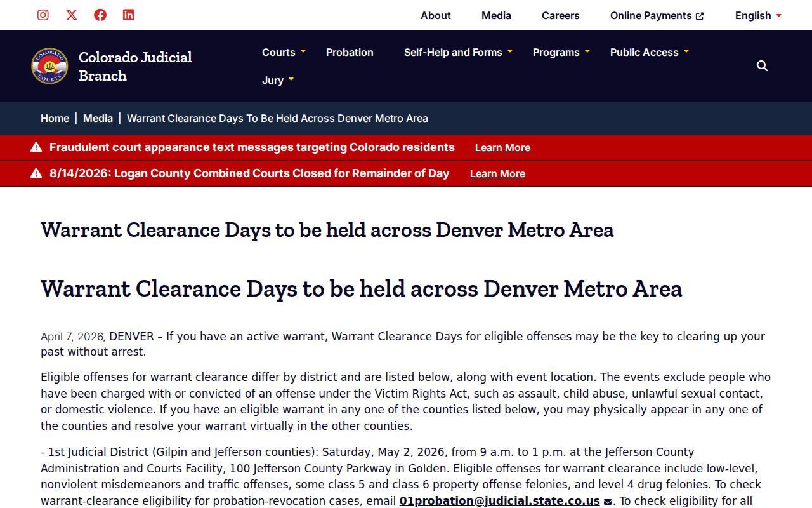
Task: Click the Colorado Courts seal logo
Action: point(49,66)
